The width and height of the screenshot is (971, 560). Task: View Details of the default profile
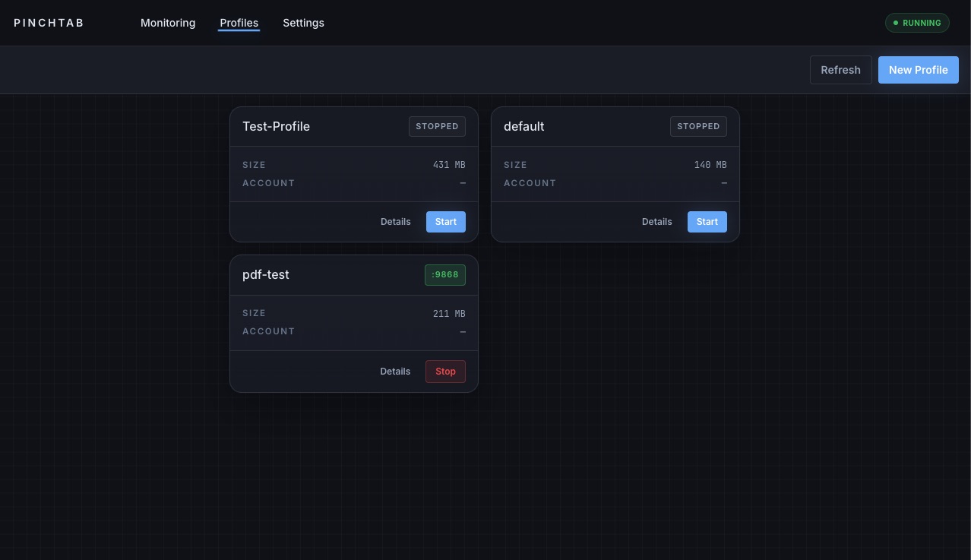[x=656, y=222]
